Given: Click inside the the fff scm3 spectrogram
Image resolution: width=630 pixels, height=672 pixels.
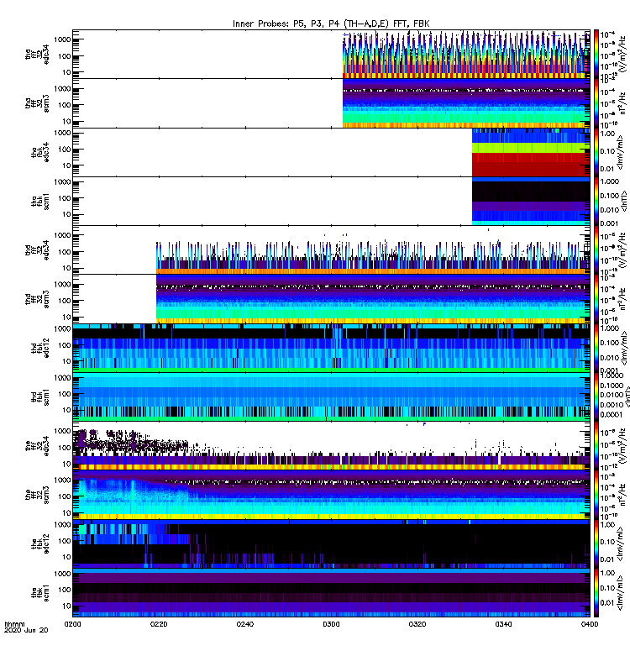Looking at the screenshot, I should 331,495.
